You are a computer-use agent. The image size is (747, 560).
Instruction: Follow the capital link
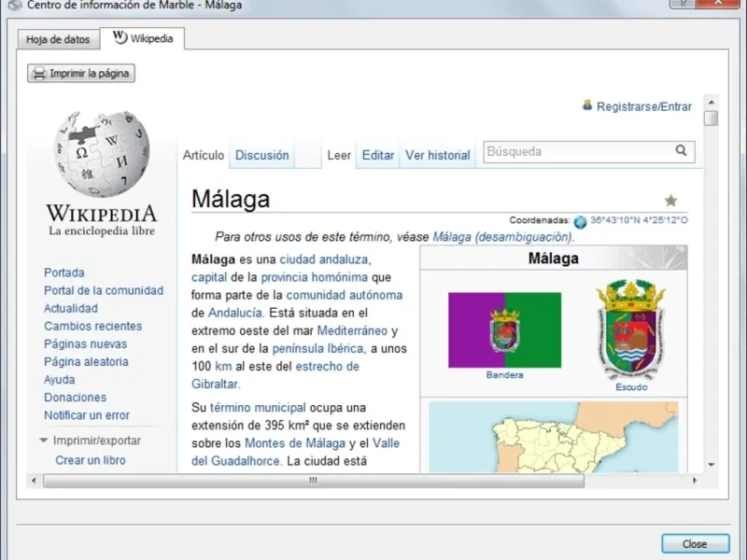click(209, 277)
